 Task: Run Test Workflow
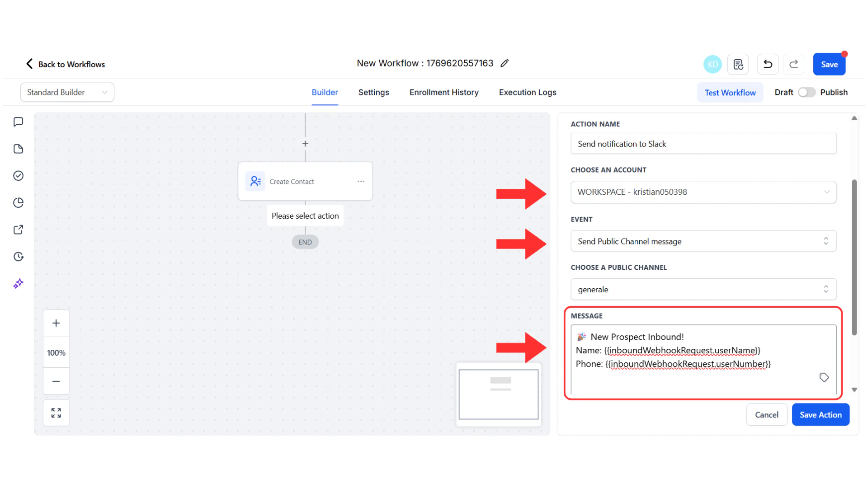(x=730, y=92)
